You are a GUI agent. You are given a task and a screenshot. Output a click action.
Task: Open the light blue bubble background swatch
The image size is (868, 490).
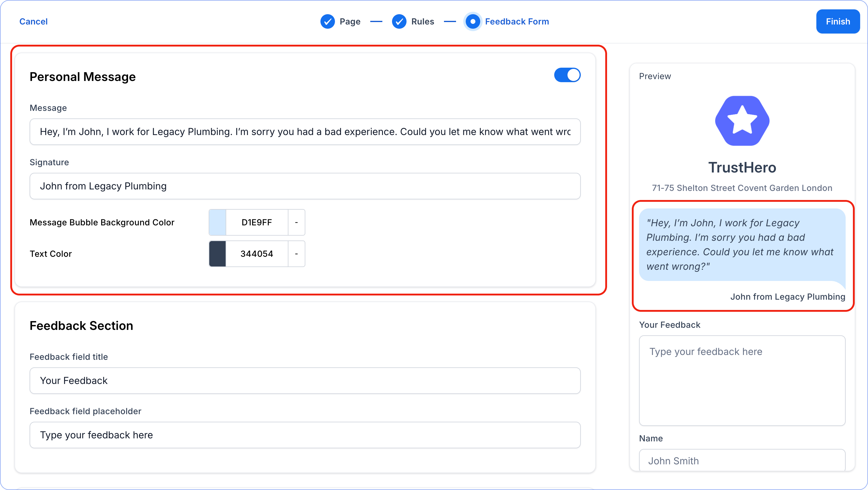[217, 222]
